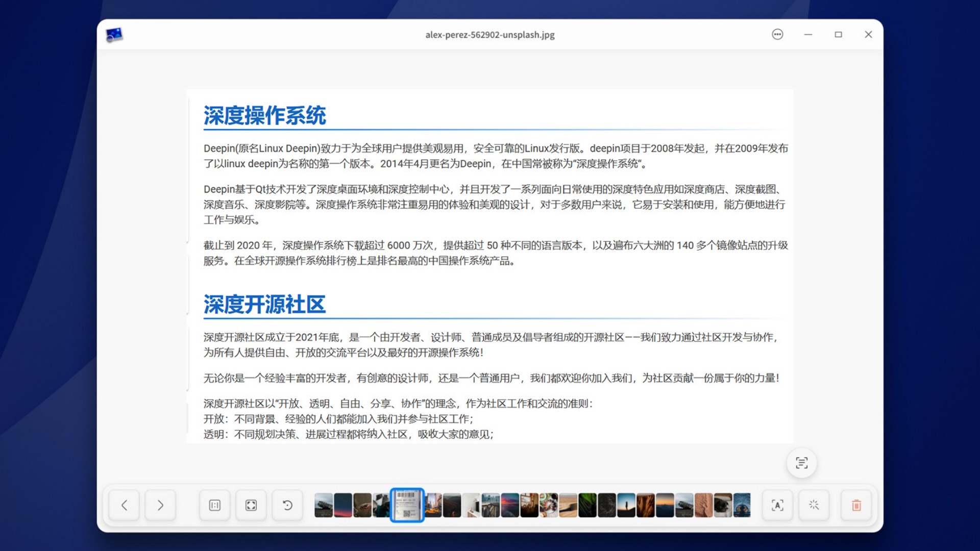Delete the current image with trash icon

(856, 505)
